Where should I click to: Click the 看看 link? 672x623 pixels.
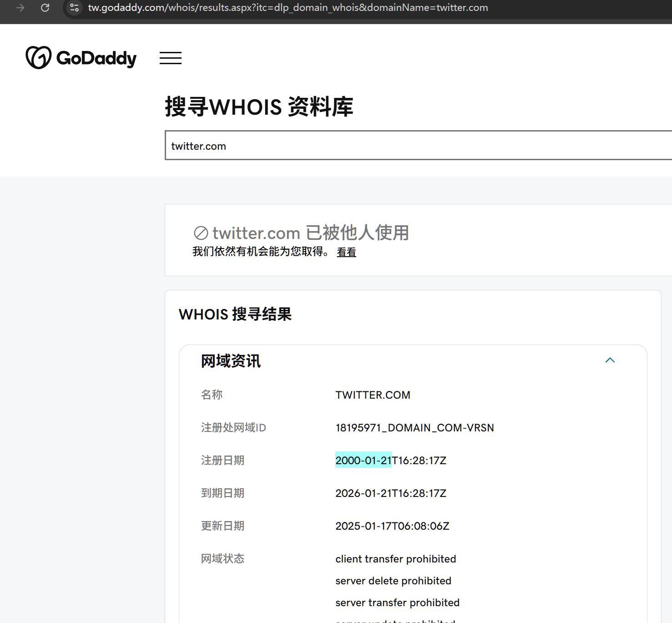[346, 252]
